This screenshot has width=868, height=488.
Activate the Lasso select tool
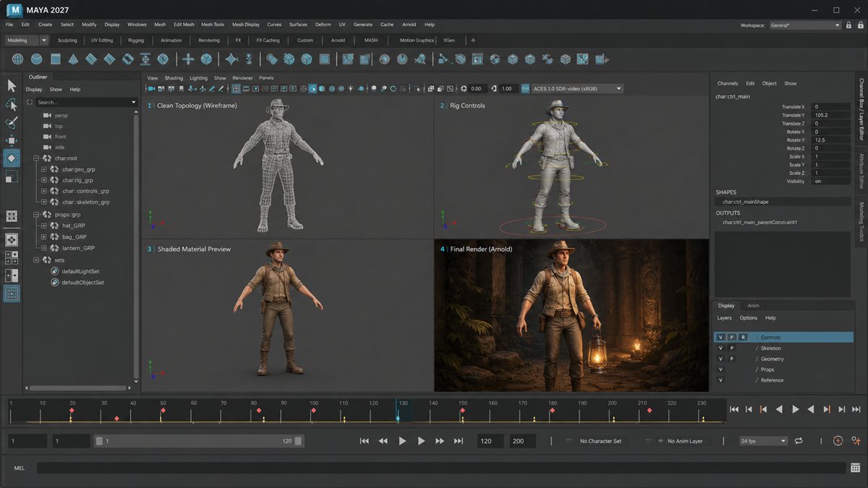(12, 103)
